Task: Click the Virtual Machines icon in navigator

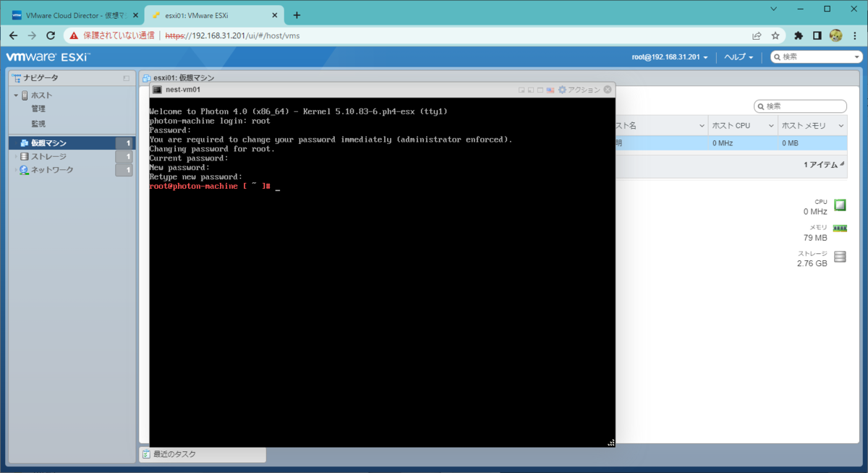Action: 25,143
